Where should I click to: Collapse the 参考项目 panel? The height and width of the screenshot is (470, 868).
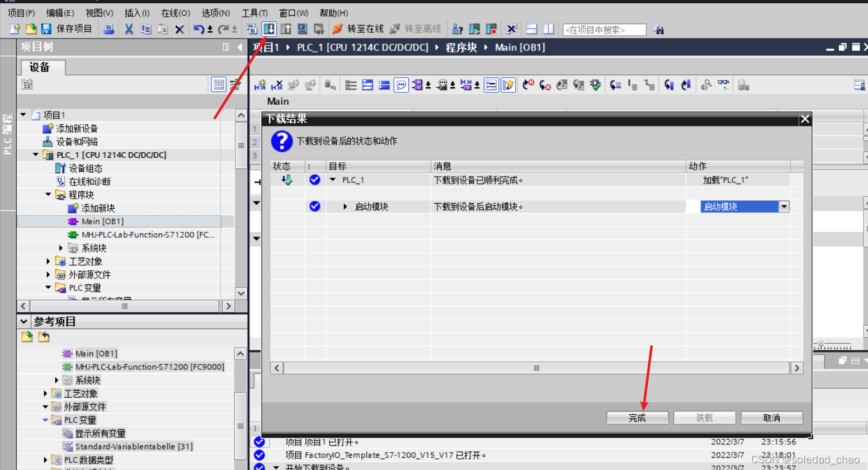click(23, 321)
